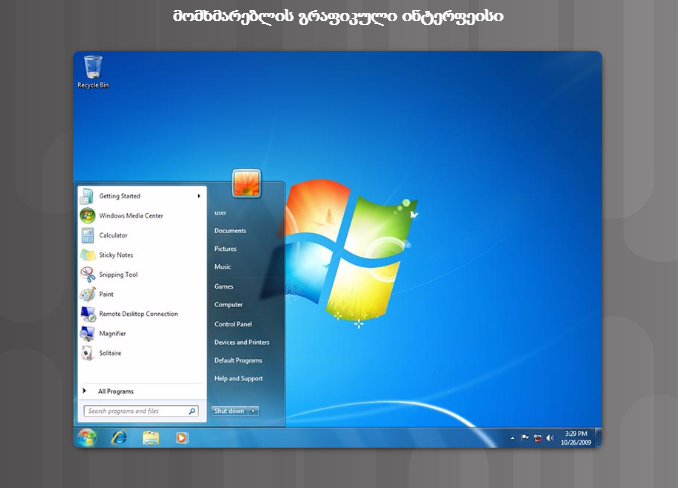Viewport: 678px width, 488px height.
Task: Launch Windows Media Center from Start menu
Action: (130, 215)
